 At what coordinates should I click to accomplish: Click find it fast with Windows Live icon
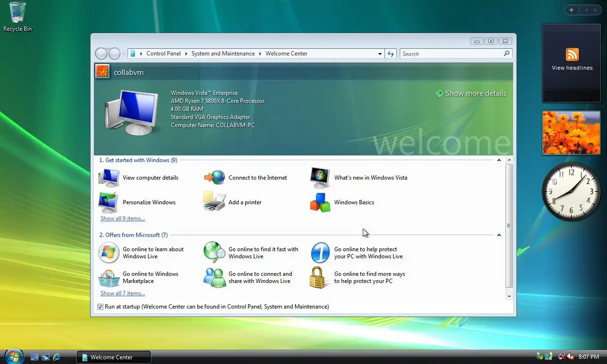(214, 253)
